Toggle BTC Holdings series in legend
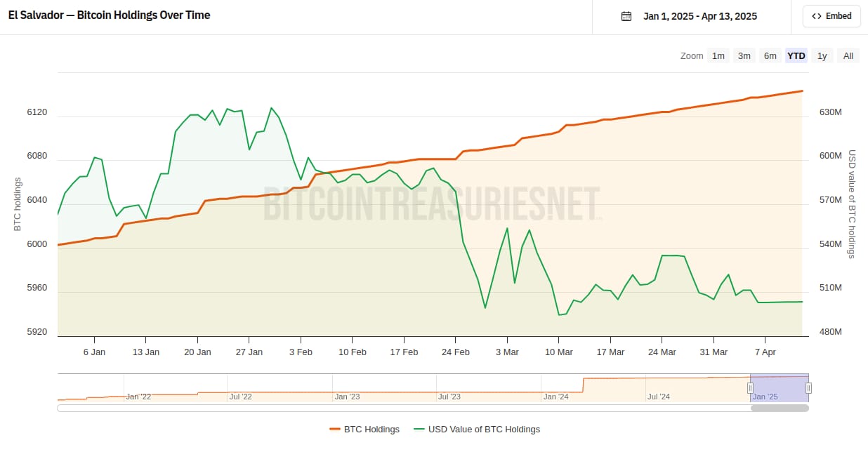The width and height of the screenshot is (868, 452). click(x=364, y=429)
